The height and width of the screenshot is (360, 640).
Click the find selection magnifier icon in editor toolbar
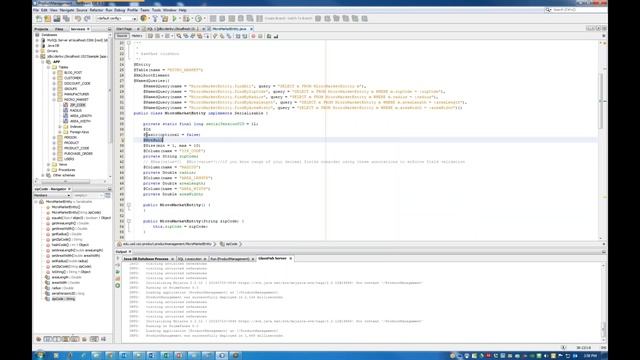pos(179,36)
